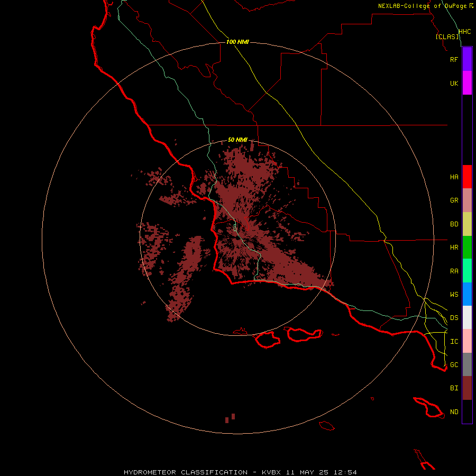Click the WS legend label
This screenshot has height=476, width=476.
(454, 295)
